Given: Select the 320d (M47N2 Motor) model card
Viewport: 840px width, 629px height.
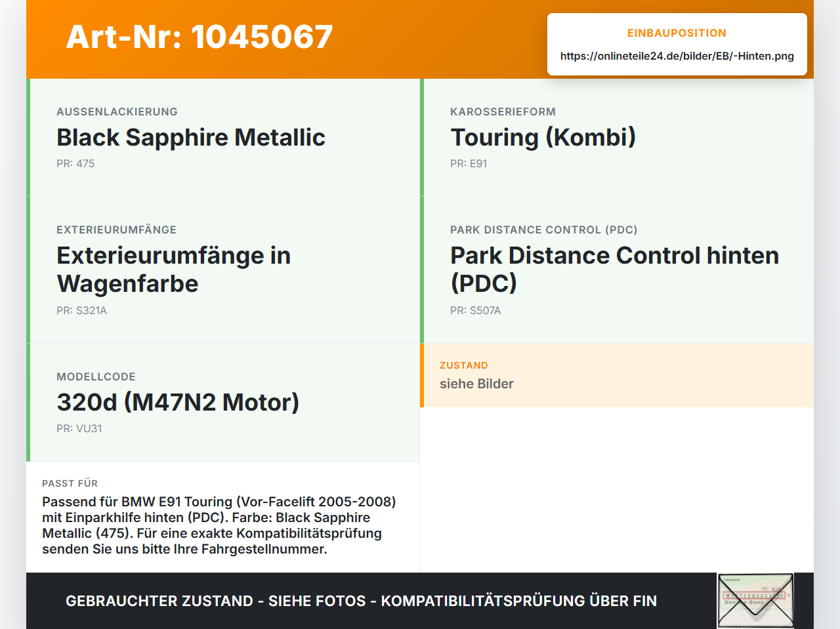Looking at the screenshot, I should 223,403.
